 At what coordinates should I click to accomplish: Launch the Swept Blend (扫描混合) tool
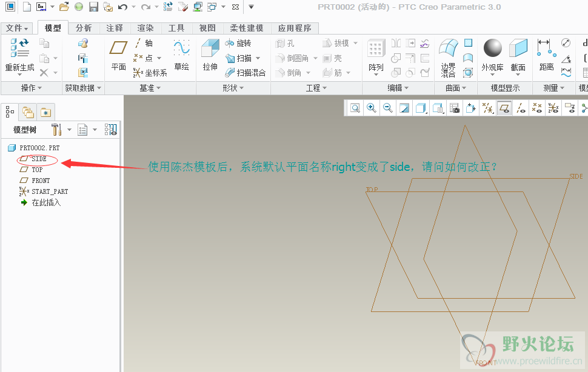tap(246, 73)
